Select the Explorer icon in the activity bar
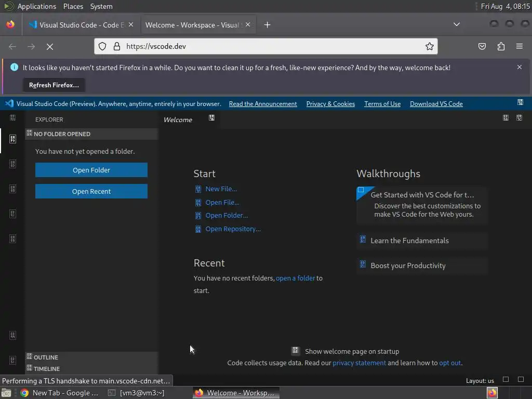Viewport: 532px width, 399px height. [x=12, y=139]
